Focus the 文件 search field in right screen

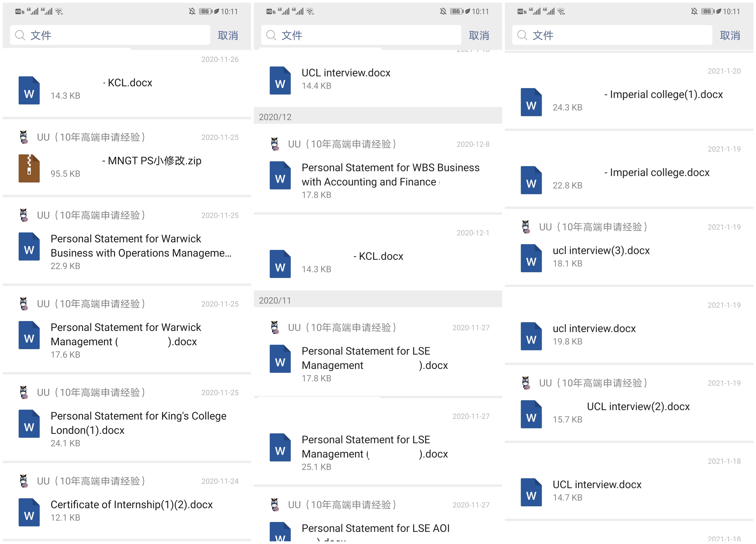612,35
